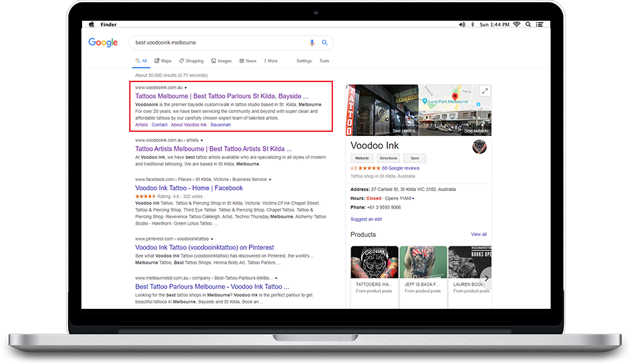Open the Wi-Fi status icon

pos(517,25)
